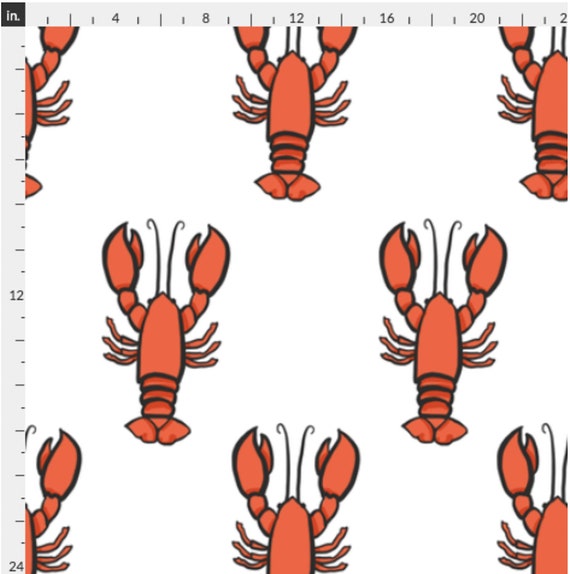Click the bottom-left partial lobster's claw
The image size is (570, 574).
point(59,464)
